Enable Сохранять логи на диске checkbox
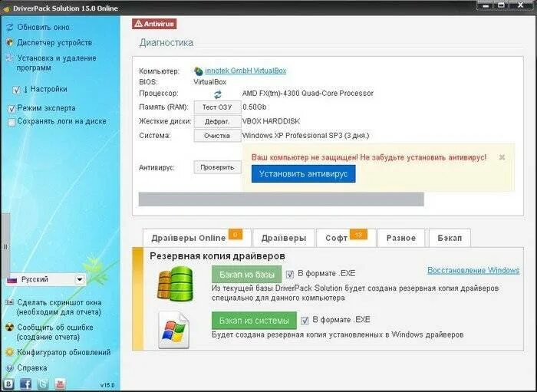The width and height of the screenshot is (537, 392). pyautogui.click(x=12, y=122)
